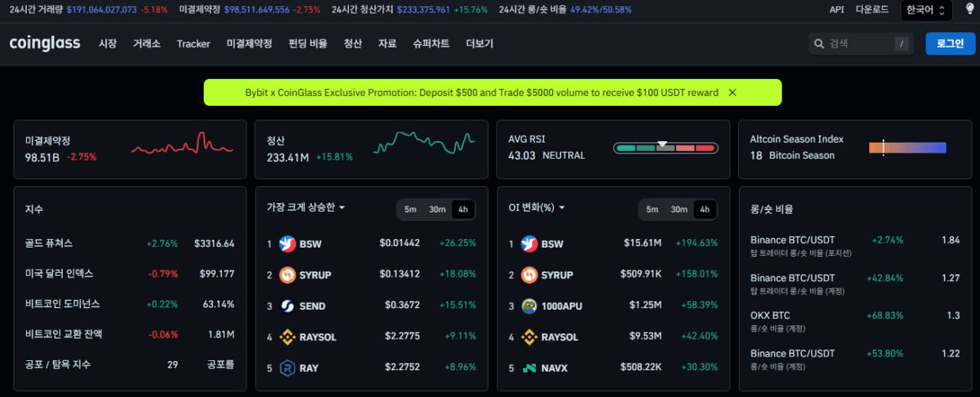Select 30m in top gainers timeframe
This screenshot has width=980, height=397.
(x=437, y=209)
